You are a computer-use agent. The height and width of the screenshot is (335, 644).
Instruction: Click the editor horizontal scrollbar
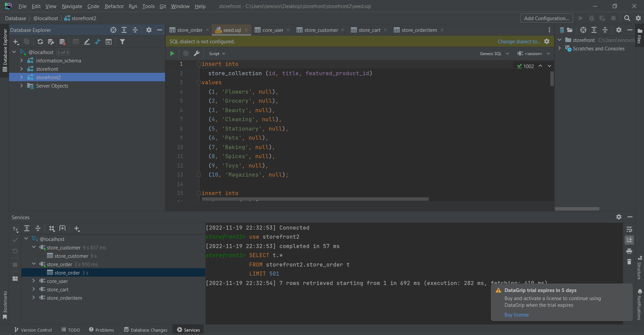(x=315, y=199)
